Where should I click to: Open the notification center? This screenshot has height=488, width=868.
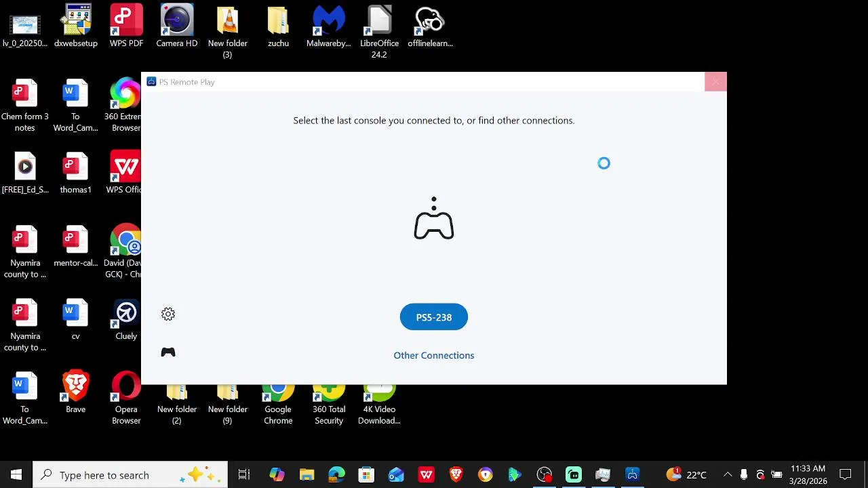(x=845, y=474)
